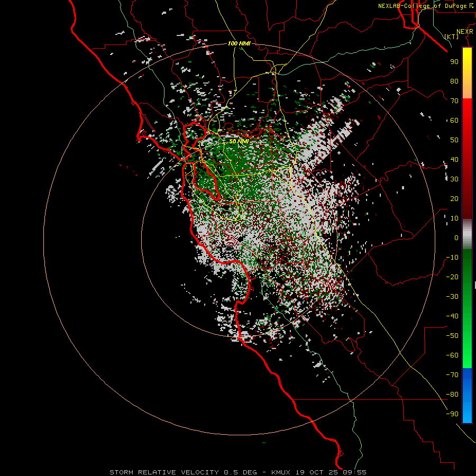The width and height of the screenshot is (476, 476).
Task: Click the 10 value on velocity scale
Action: (454, 218)
